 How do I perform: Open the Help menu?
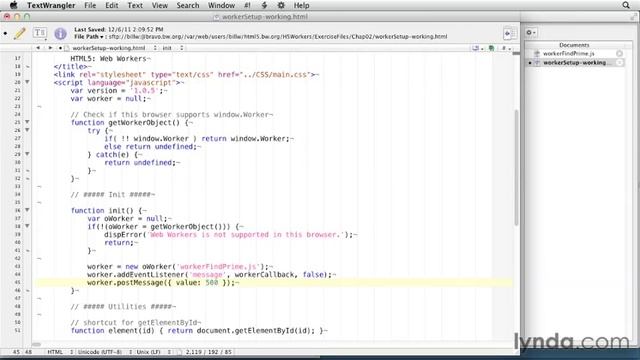click(301, 5)
